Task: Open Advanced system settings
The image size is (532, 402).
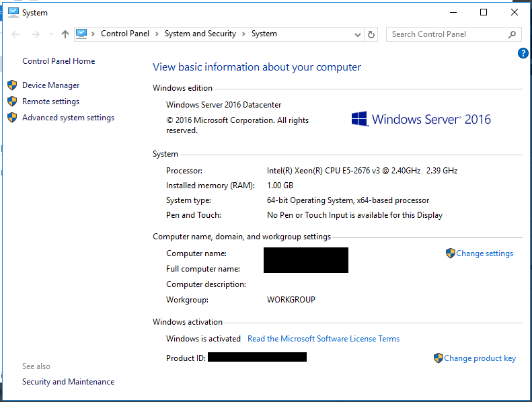Action: 68,118
